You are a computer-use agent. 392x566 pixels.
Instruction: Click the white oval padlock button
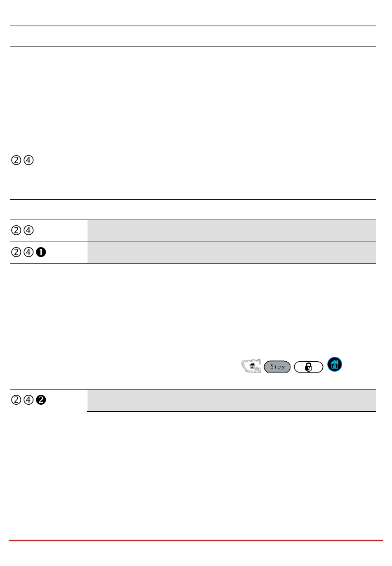308,367
